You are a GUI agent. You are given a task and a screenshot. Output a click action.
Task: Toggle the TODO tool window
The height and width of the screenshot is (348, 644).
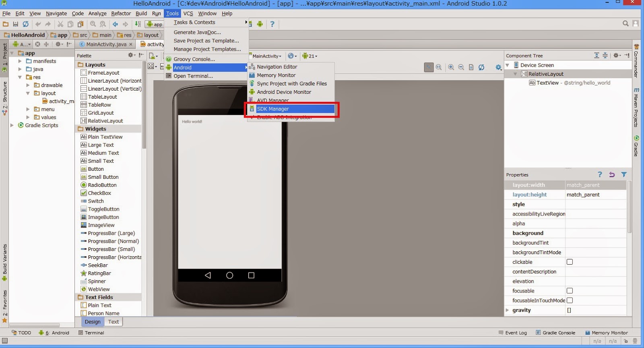click(21, 333)
